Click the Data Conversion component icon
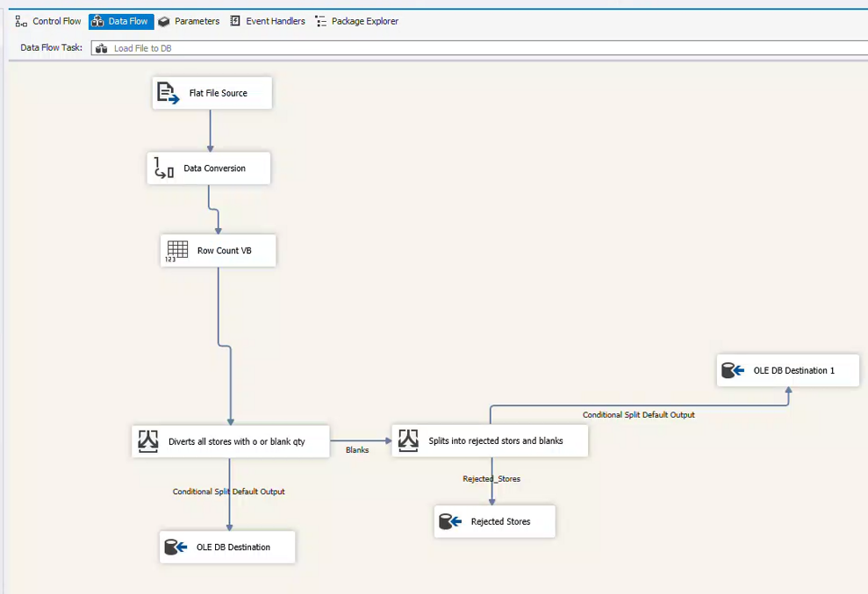The height and width of the screenshot is (594, 868). [x=164, y=168]
